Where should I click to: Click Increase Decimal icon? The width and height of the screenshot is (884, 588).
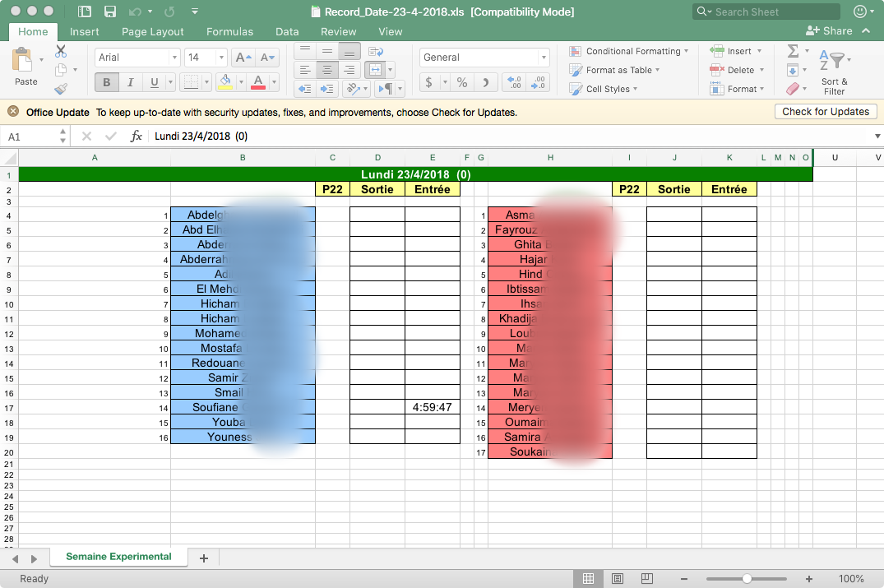click(514, 83)
